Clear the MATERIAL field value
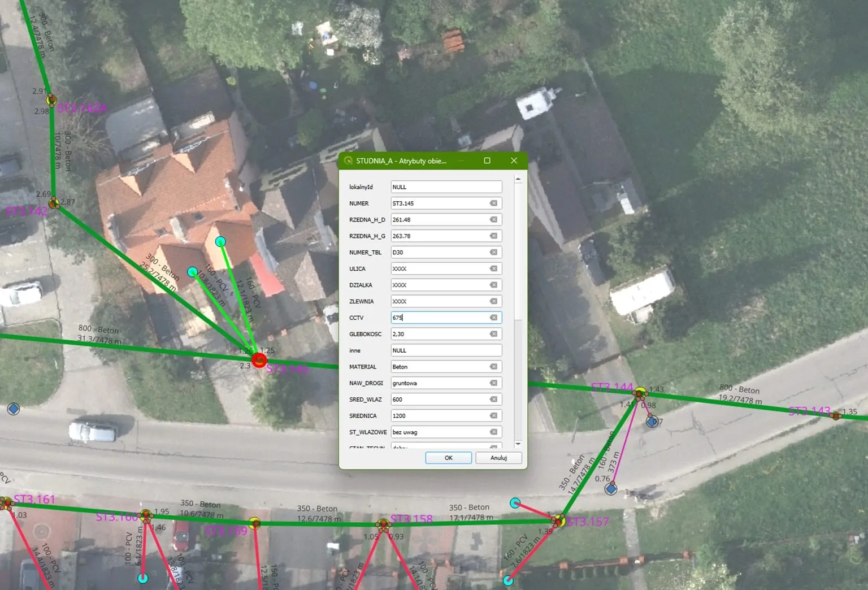868x590 pixels. (x=493, y=367)
